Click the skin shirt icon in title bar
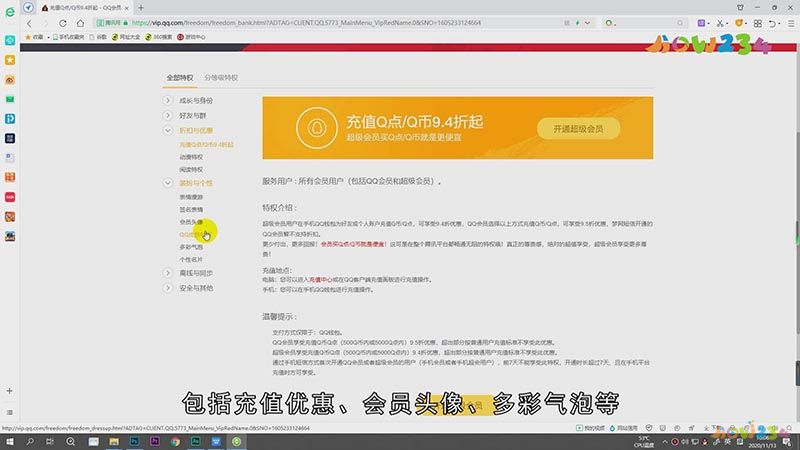800x450 pixels. click(x=740, y=8)
